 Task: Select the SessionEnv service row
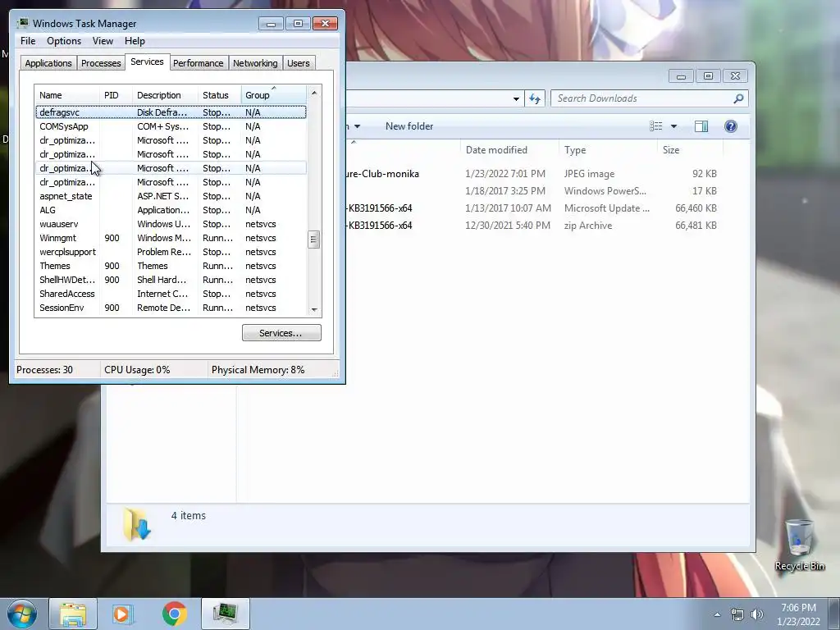point(171,308)
